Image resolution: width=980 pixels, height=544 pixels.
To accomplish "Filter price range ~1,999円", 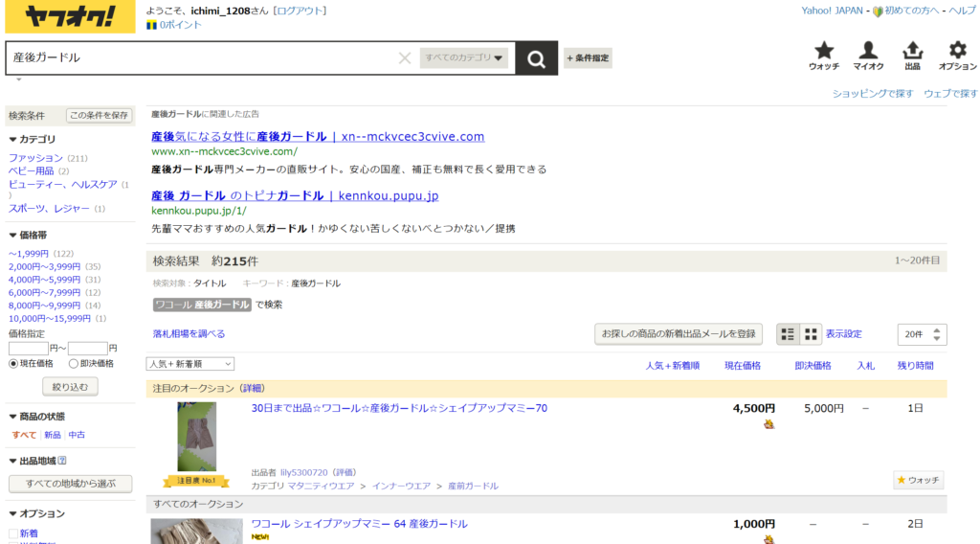I will pyautogui.click(x=28, y=253).
